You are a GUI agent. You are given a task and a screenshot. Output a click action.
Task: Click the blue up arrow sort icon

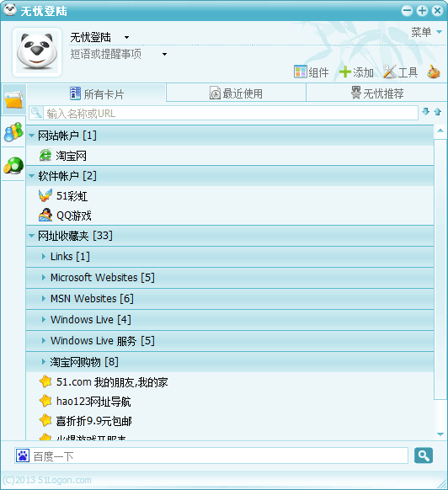[x=438, y=112]
